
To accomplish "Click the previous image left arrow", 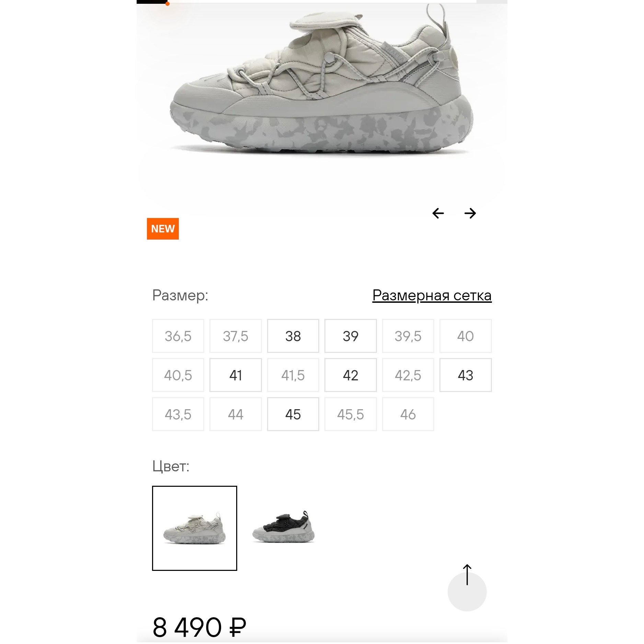I will pos(438,213).
